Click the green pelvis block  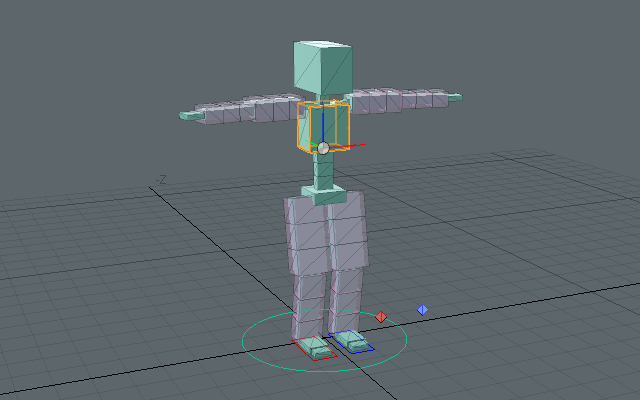(x=324, y=193)
